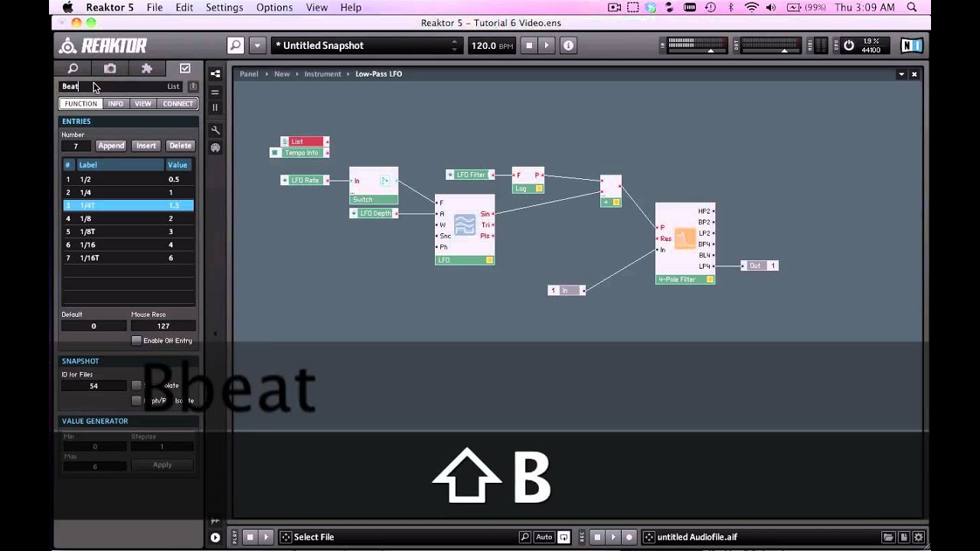980x551 pixels.
Task: Click the circular play icon at bottom-left
Action: click(x=215, y=537)
